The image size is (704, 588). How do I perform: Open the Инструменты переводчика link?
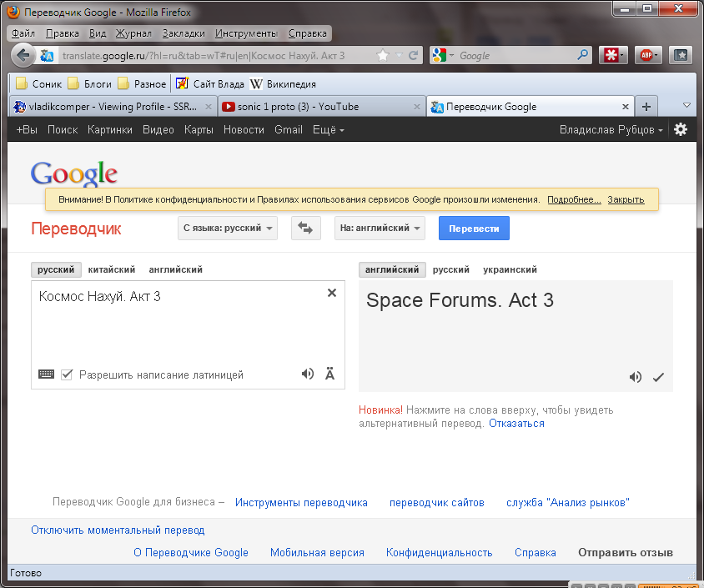301,502
